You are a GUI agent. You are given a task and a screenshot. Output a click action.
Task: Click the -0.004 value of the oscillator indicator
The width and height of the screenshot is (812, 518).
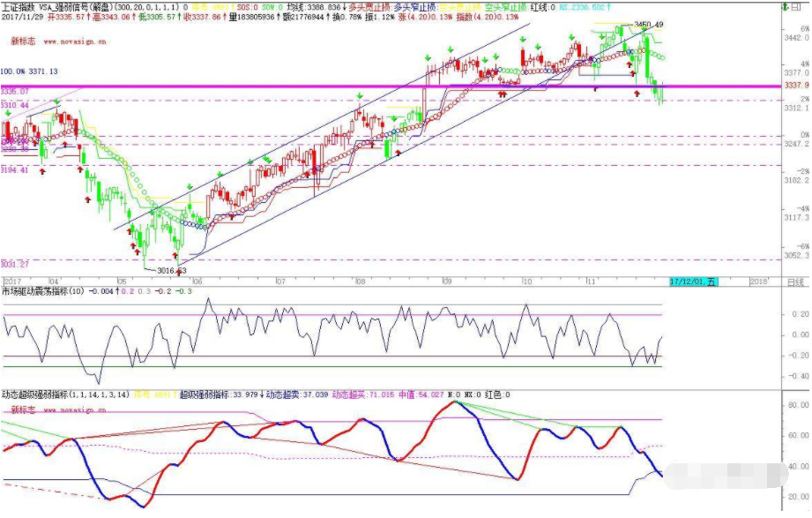[x=101, y=291]
